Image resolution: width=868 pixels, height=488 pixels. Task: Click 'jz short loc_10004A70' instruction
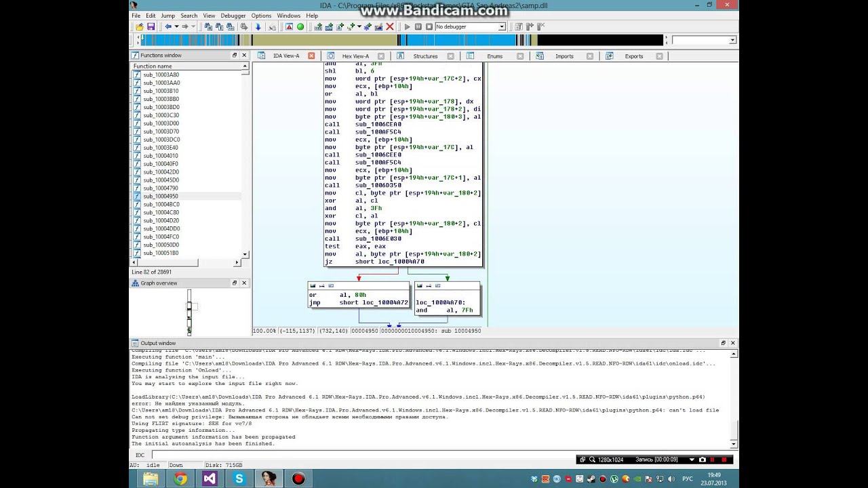[x=374, y=262]
